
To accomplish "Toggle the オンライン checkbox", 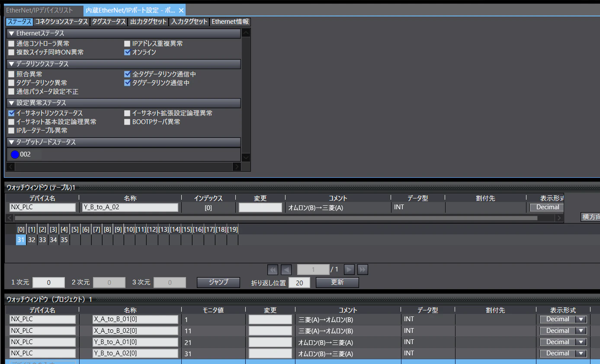I will pyautogui.click(x=127, y=52).
